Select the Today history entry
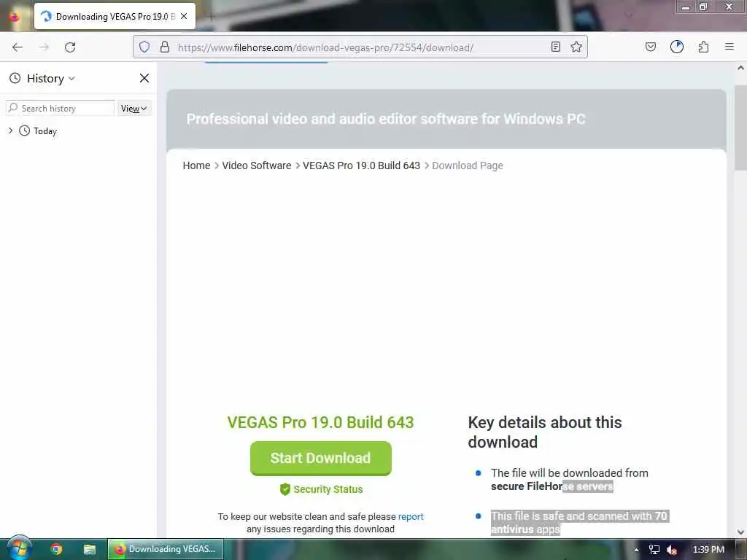The height and width of the screenshot is (560, 747). (45, 131)
